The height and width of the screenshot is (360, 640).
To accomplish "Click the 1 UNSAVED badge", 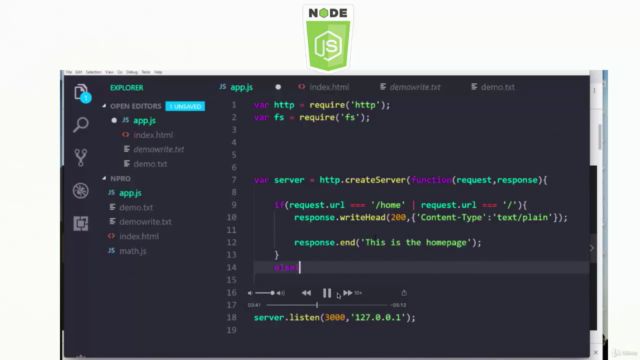I will tap(185, 106).
